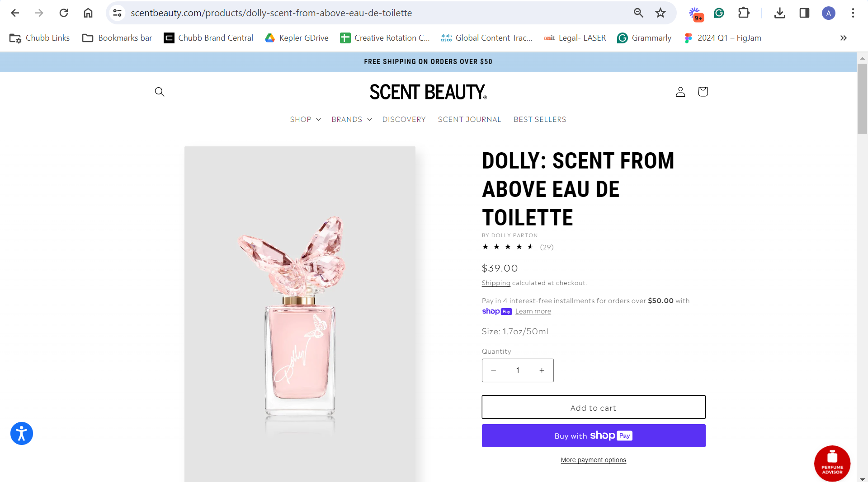Click the Add to cart button
Viewport: 868px width, 482px height.
coord(594,407)
